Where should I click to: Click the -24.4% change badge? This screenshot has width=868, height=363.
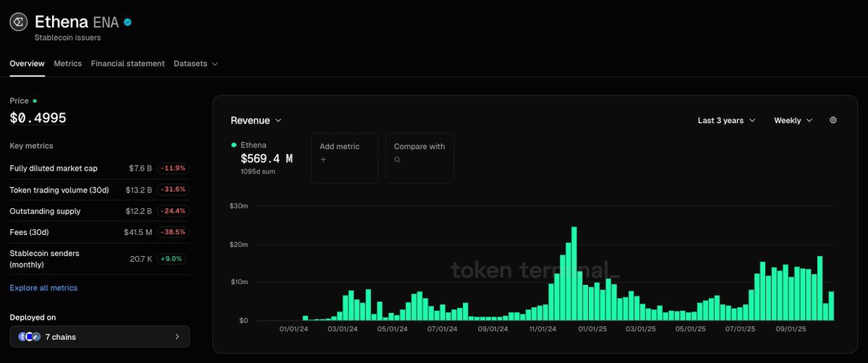point(173,211)
